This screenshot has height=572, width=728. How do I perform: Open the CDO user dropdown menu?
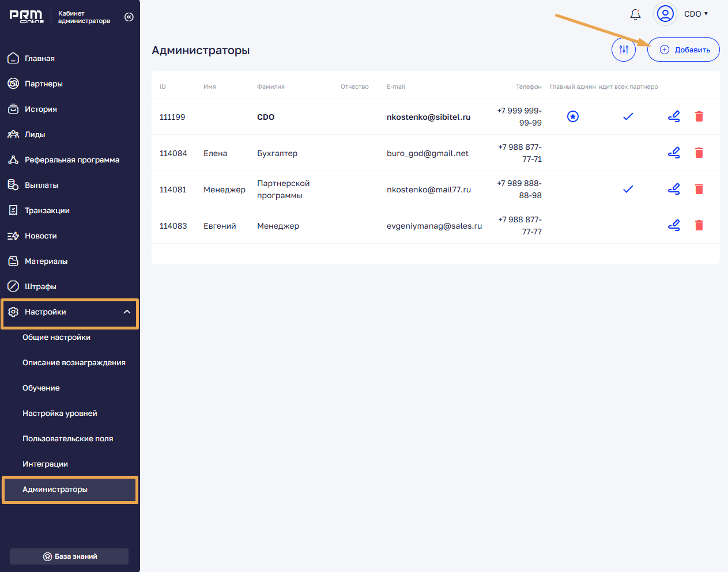[x=696, y=14]
